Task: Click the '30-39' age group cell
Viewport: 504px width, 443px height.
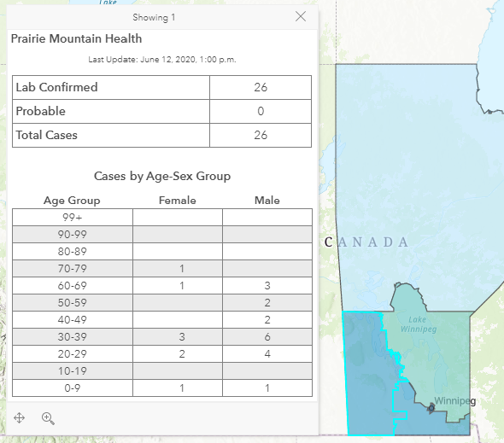Action: pyautogui.click(x=73, y=336)
